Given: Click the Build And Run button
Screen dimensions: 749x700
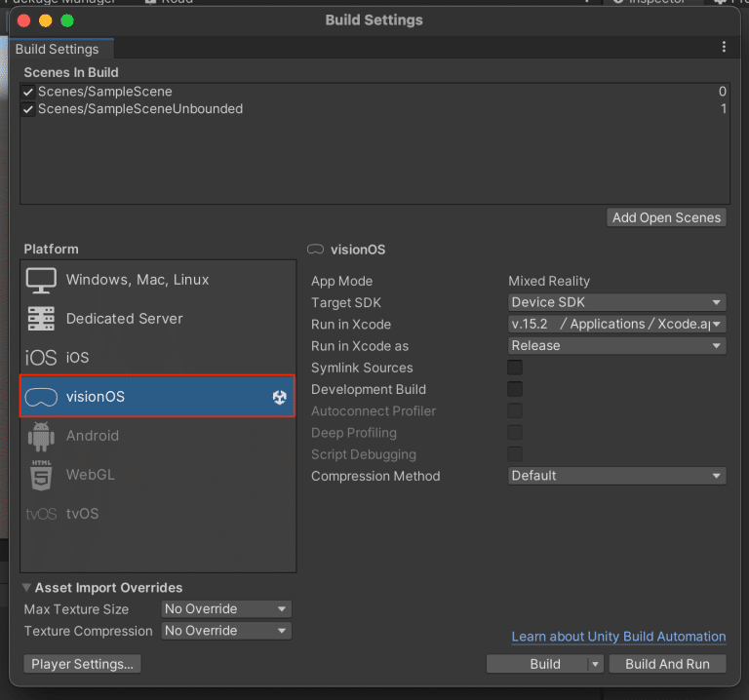Looking at the screenshot, I should (667, 664).
